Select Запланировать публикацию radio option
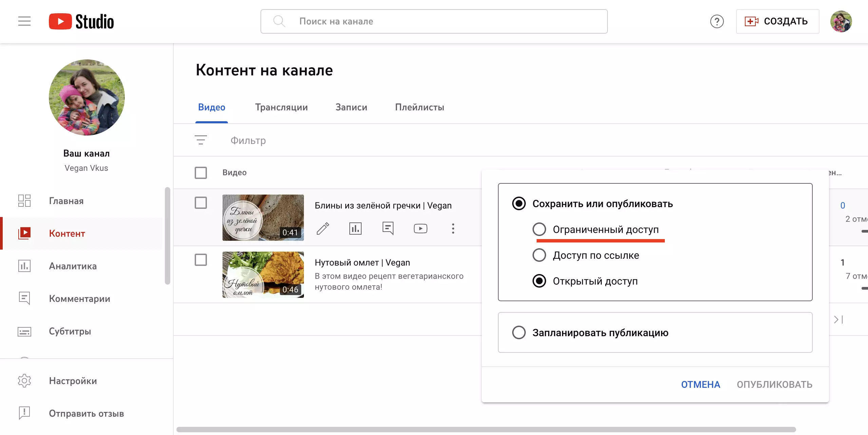This screenshot has height=435, width=868. click(519, 332)
